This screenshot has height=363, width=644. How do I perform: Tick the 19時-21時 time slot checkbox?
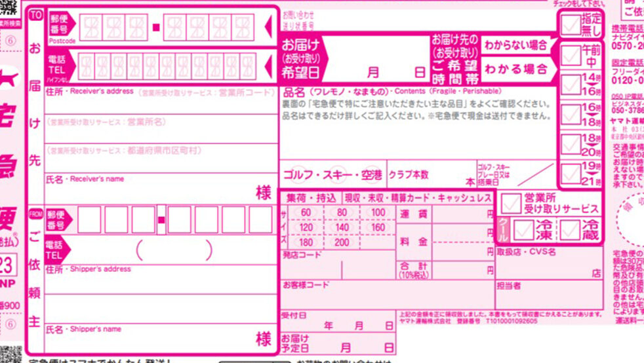tap(571, 174)
